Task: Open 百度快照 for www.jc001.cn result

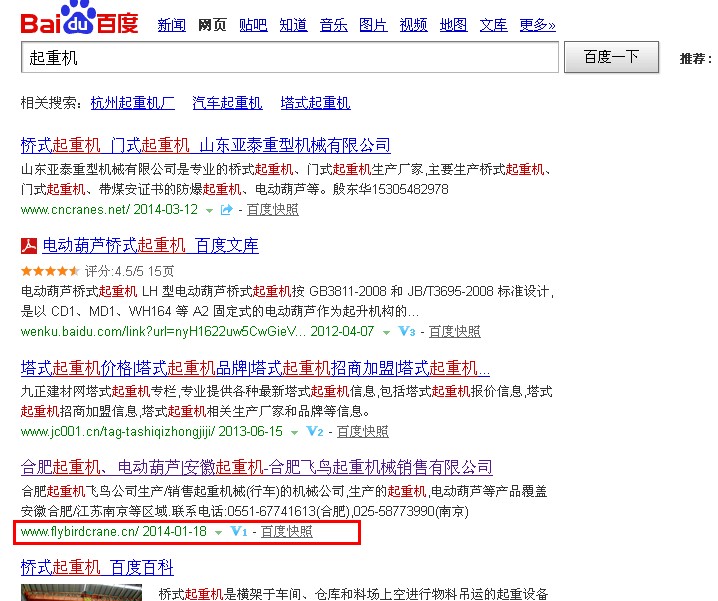Action: tap(363, 432)
